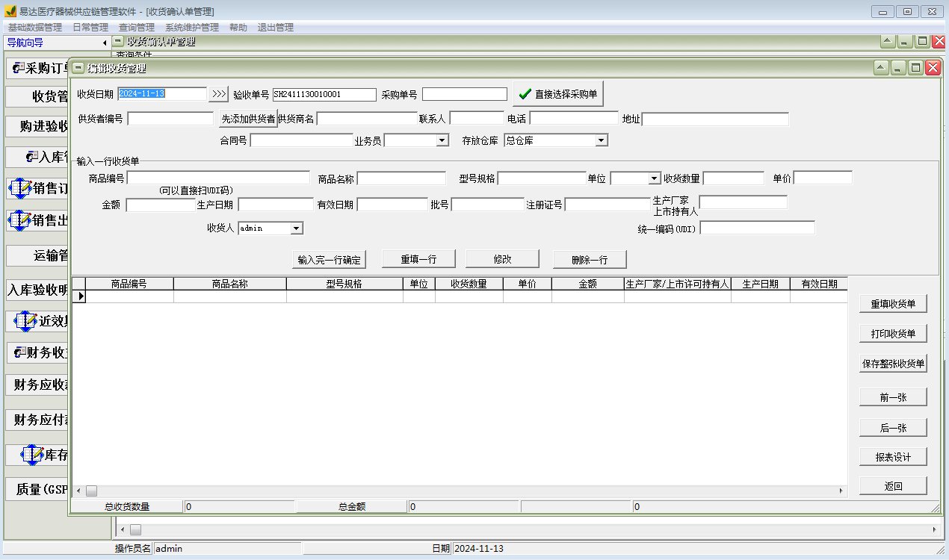Click the 验收单号 input field
949x560 pixels.
click(324, 95)
